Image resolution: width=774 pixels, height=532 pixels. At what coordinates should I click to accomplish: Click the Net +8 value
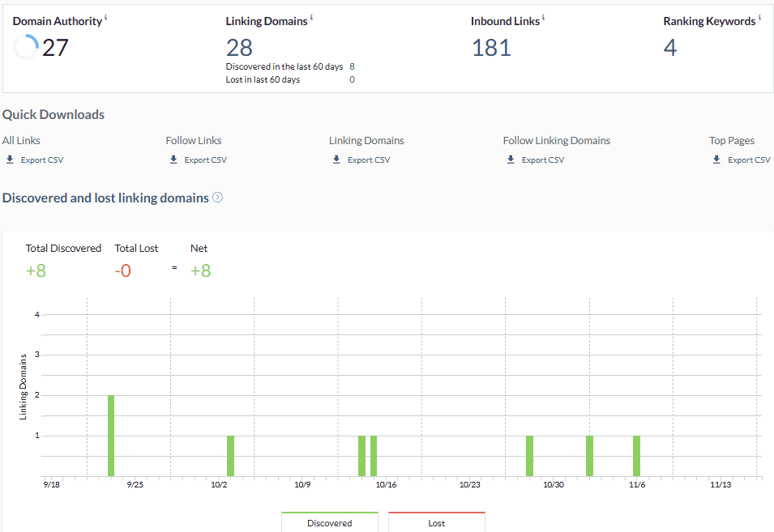[x=201, y=270]
